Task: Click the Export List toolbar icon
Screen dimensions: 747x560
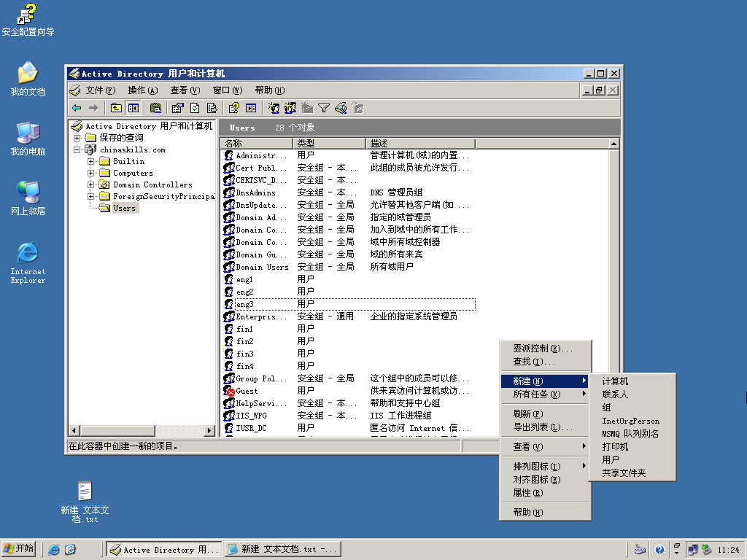Action: 212,108
